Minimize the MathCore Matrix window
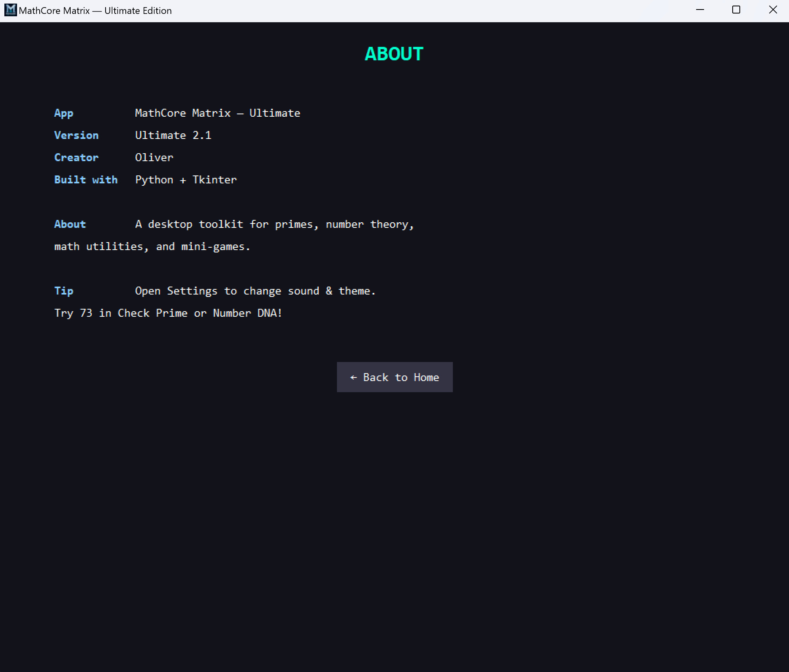 700,10
